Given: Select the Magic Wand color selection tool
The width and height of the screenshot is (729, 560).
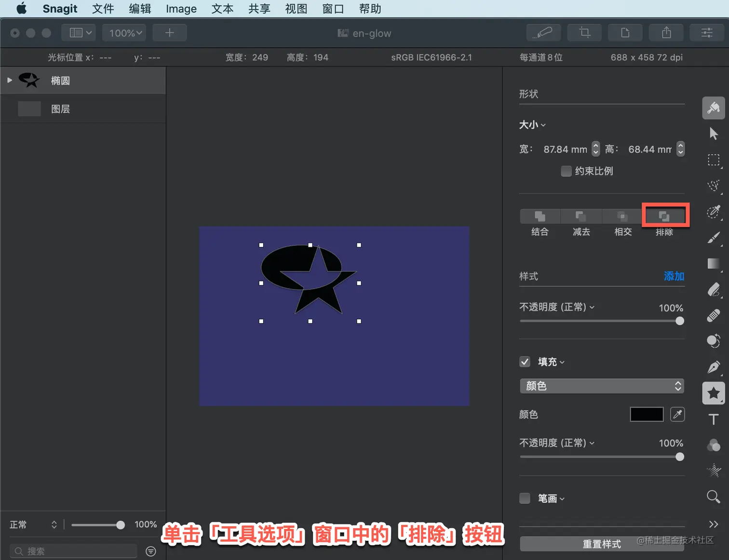Looking at the screenshot, I should [714, 212].
